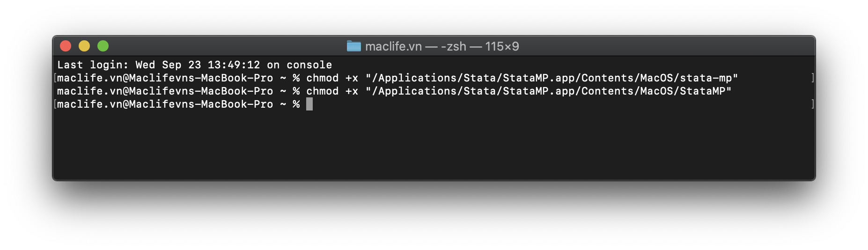
Task: Click the window title text maclife.vn — -zsh
Action: pyautogui.click(x=415, y=46)
